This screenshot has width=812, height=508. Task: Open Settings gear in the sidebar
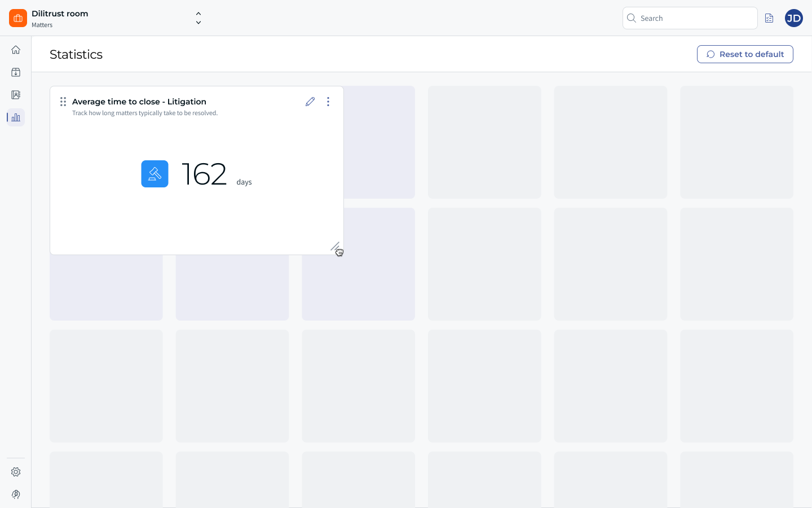[x=16, y=472]
